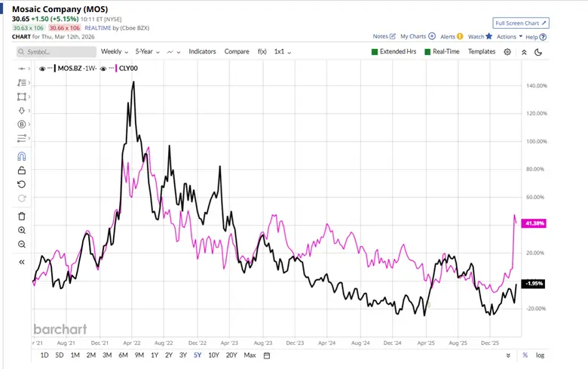The image size is (588, 369).
Task: Select the rectangle shape tool
Action: [x=22, y=97]
